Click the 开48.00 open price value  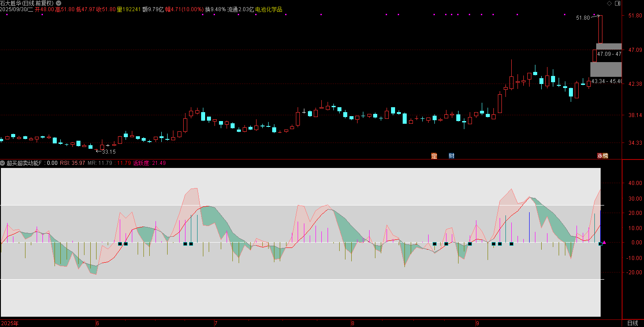(44, 9)
